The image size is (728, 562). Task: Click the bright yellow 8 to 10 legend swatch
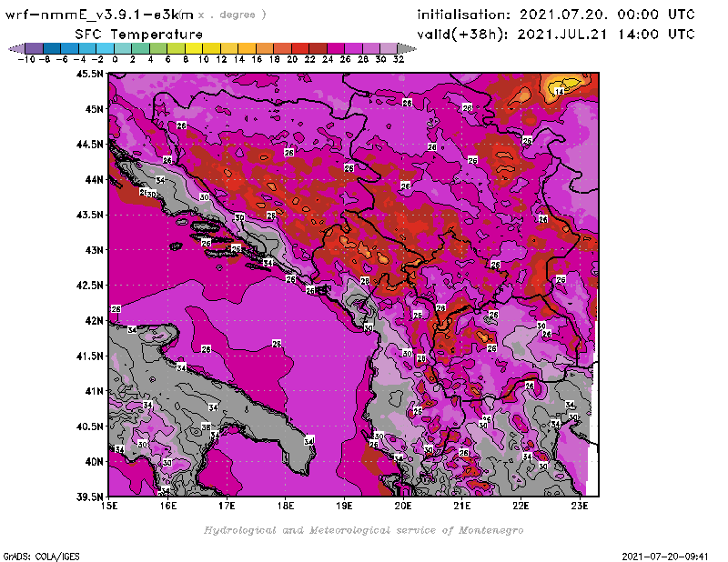pos(194,48)
